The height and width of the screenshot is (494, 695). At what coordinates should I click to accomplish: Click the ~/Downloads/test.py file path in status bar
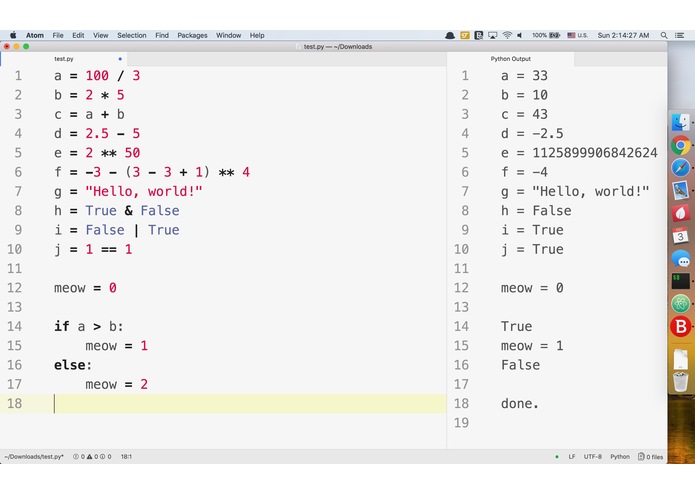click(x=34, y=456)
